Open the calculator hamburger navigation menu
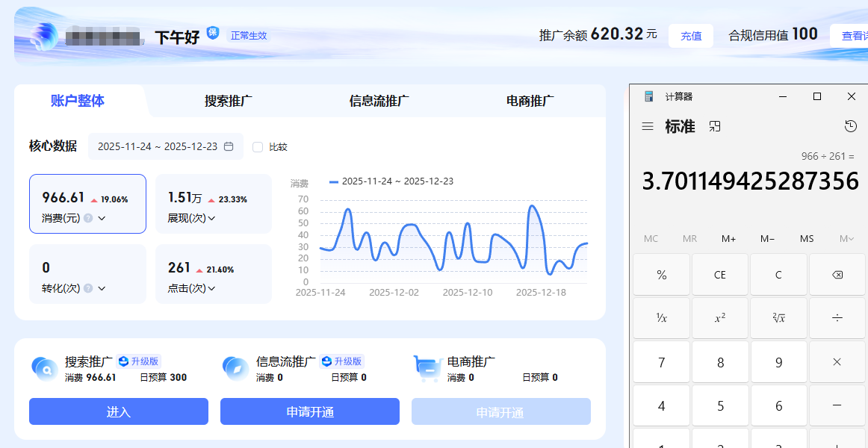 [x=648, y=127]
